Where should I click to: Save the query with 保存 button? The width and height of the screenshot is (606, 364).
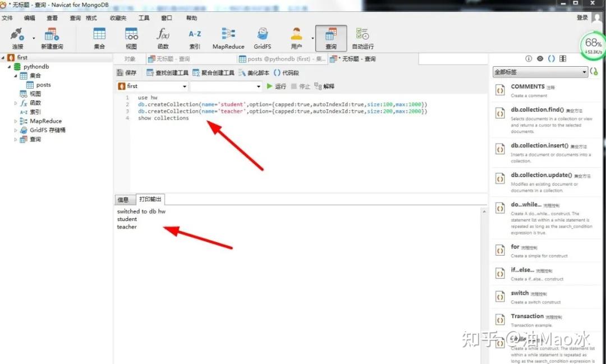[x=127, y=73]
